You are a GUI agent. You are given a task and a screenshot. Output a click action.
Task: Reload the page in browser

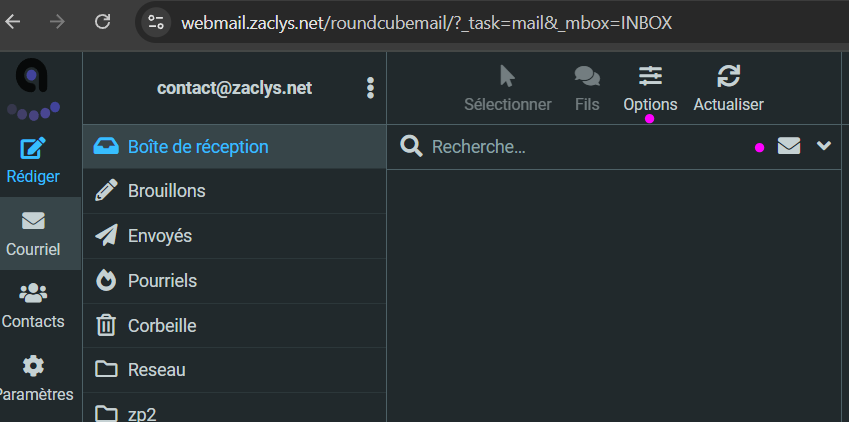tap(102, 21)
